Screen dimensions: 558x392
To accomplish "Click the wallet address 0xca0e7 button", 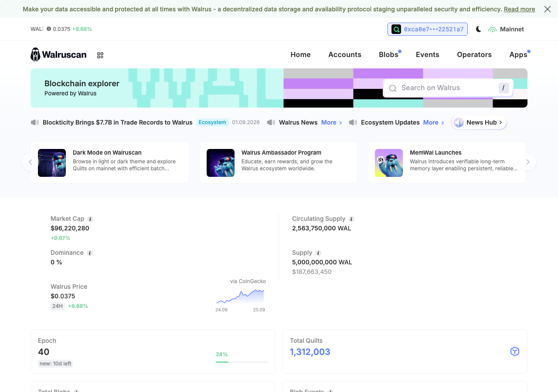I will (x=428, y=29).
